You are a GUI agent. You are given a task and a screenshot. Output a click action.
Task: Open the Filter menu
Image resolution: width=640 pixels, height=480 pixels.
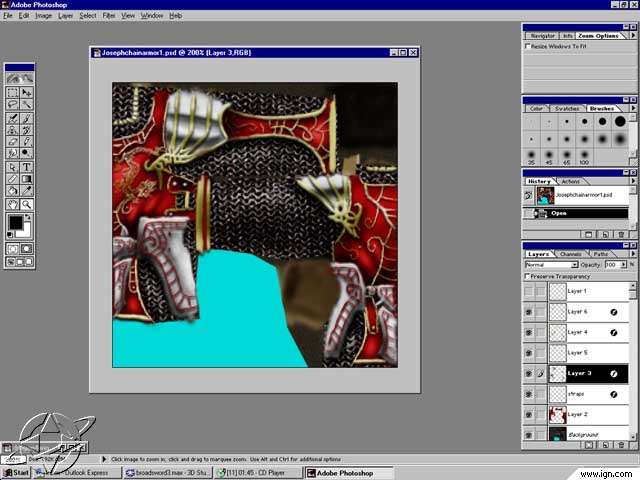point(109,16)
